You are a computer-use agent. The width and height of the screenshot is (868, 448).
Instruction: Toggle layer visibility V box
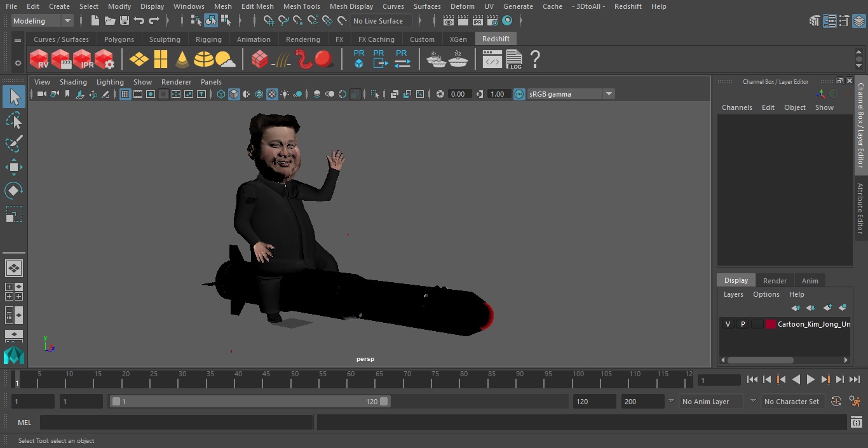point(728,324)
